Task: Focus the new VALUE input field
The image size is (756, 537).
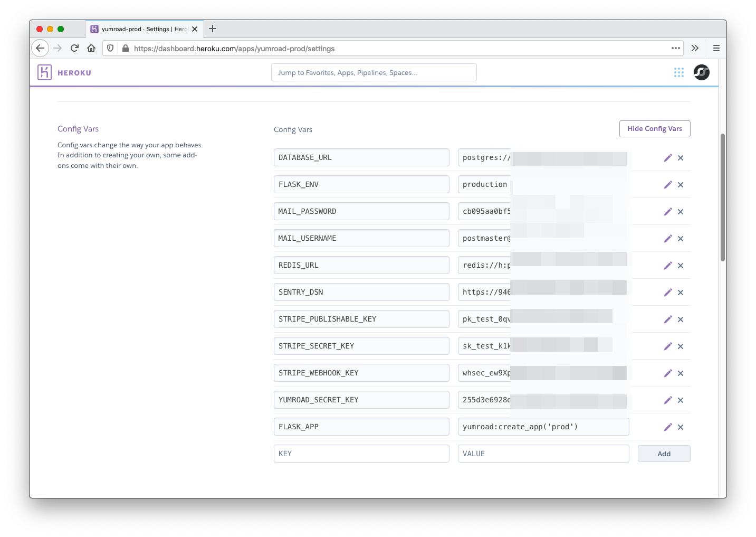Action: (543, 454)
